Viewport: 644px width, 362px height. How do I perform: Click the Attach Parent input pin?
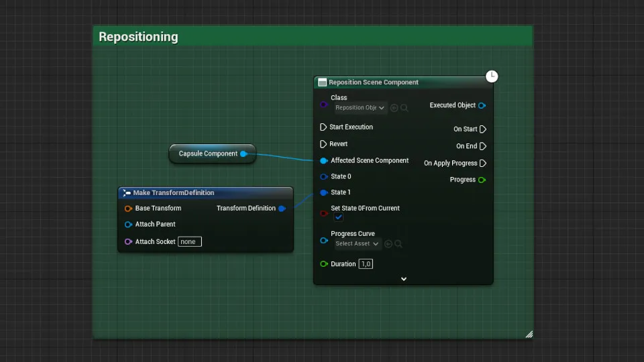[x=128, y=225]
